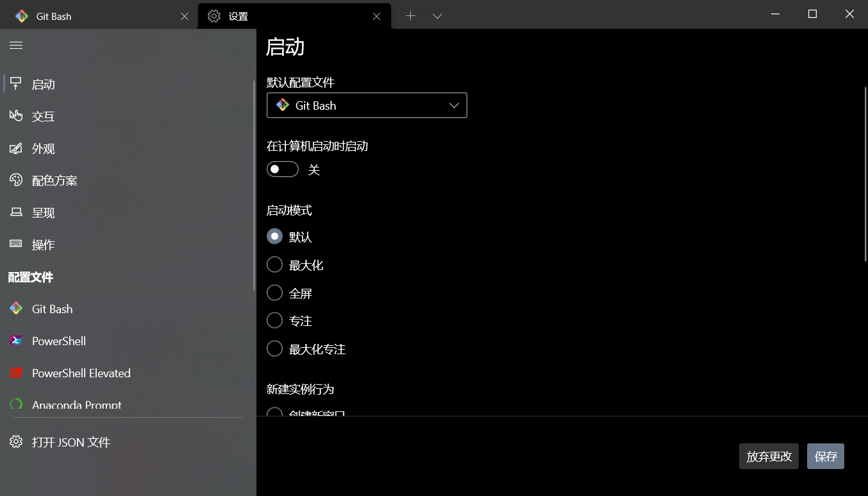Click the Git Bash profile icon in sidebar
Image resolution: width=868 pixels, height=496 pixels.
(x=16, y=309)
